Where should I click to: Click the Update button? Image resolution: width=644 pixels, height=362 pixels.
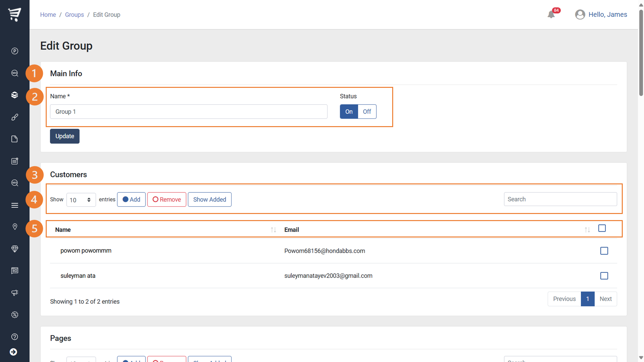65,136
